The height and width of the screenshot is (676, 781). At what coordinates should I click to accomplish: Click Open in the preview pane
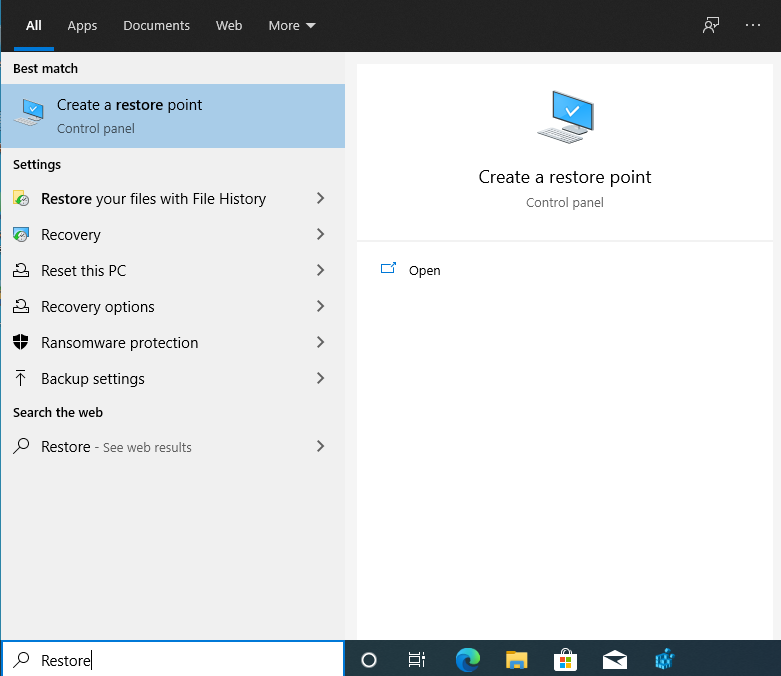(424, 271)
